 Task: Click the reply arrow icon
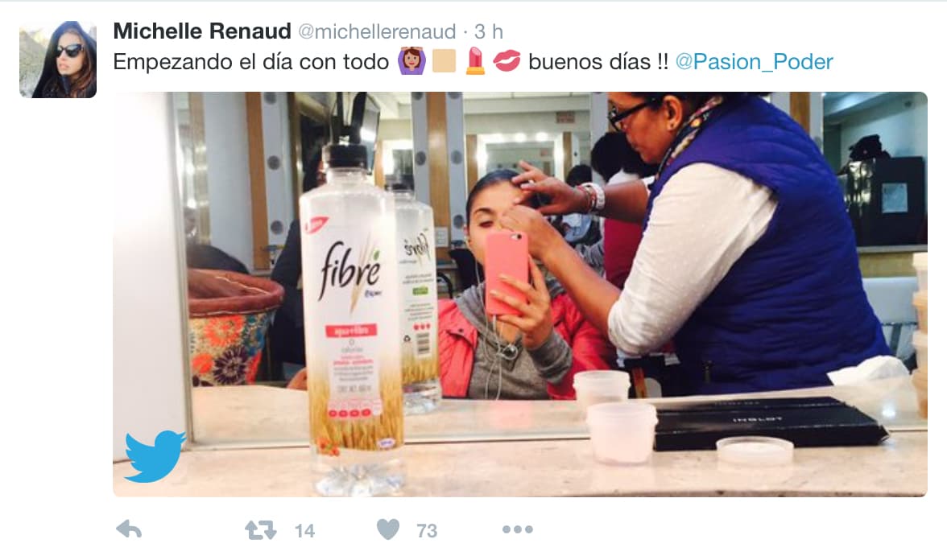pos(129,529)
